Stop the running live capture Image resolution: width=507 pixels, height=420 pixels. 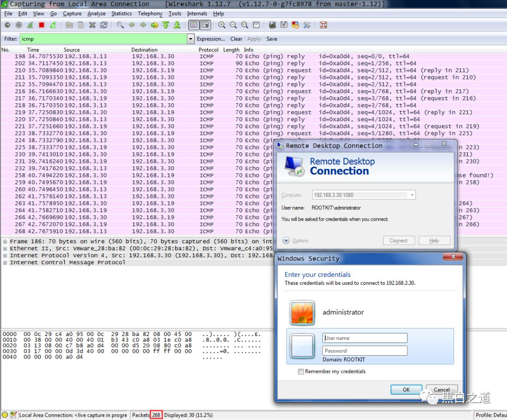coord(42,25)
